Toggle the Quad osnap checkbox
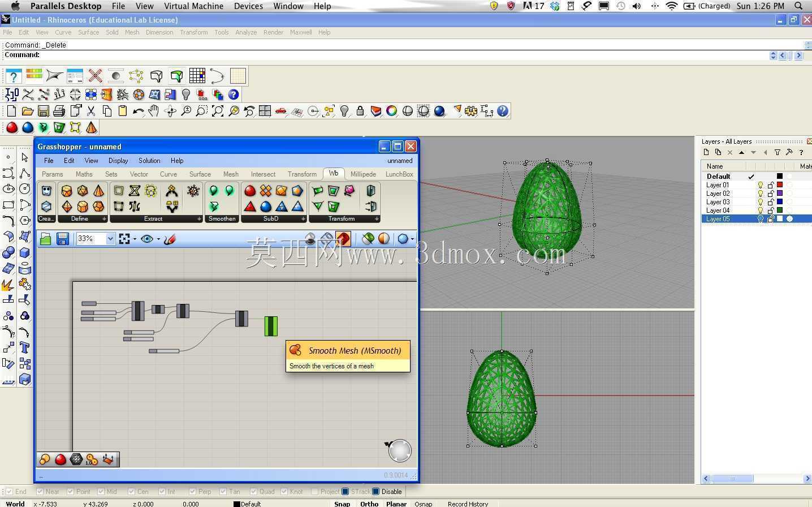This screenshot has height=507, width=812. pos(253,492)
